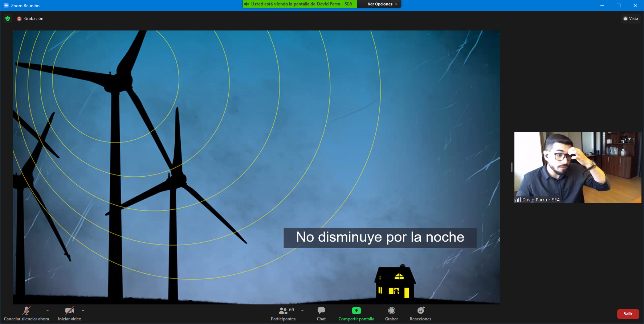Screen dimensions: 644x324
Task: Expand the arrow next to Participantes
Action: tap(302, 311)
